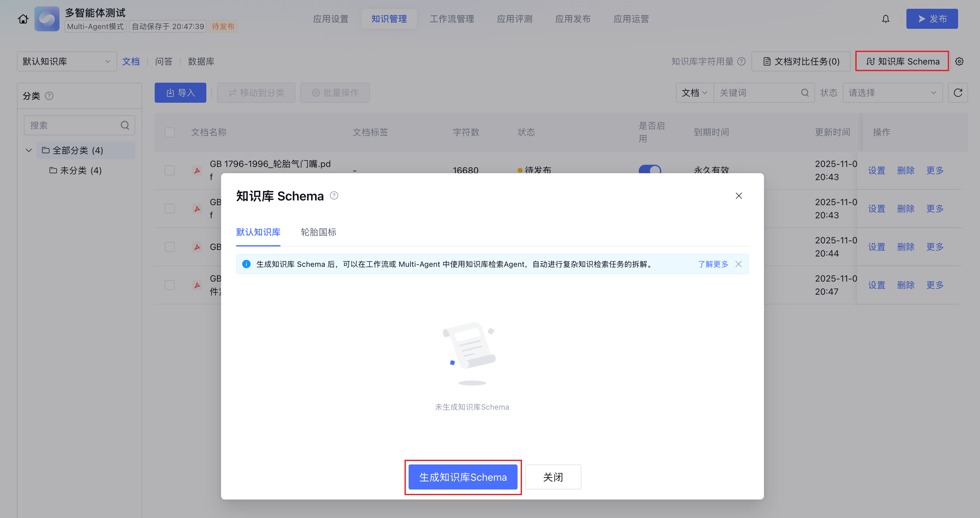Open the 默认知识库 dropdown
Image resolution: width=980 pixels, height=518 pixels.
67,61
